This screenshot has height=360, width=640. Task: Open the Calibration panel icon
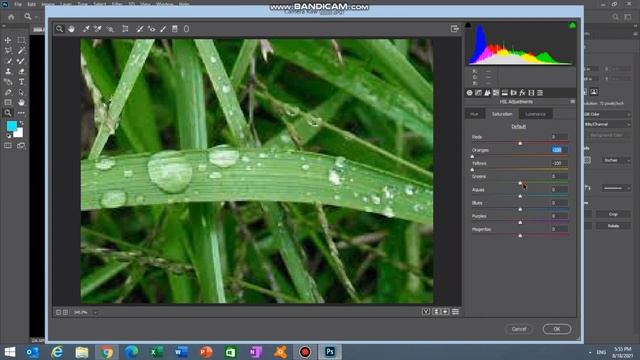(531, 93)
